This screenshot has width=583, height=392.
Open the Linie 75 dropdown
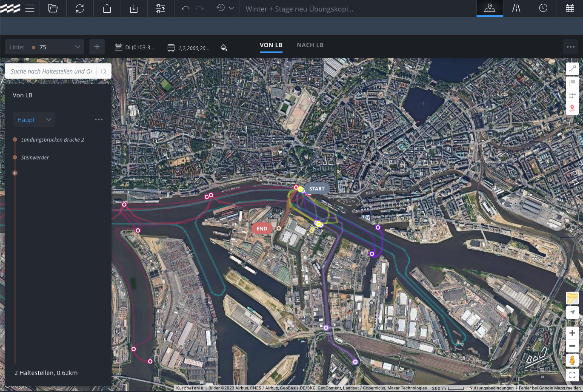(45, 47)
